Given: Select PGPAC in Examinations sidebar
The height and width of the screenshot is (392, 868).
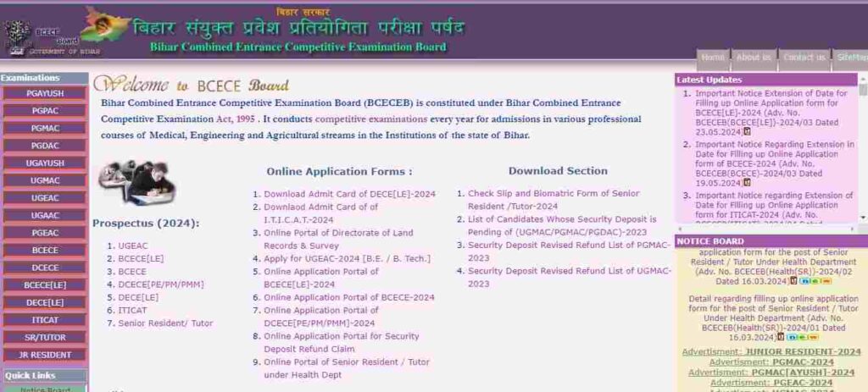Looking at the screenshot, I should click(45, 111).
